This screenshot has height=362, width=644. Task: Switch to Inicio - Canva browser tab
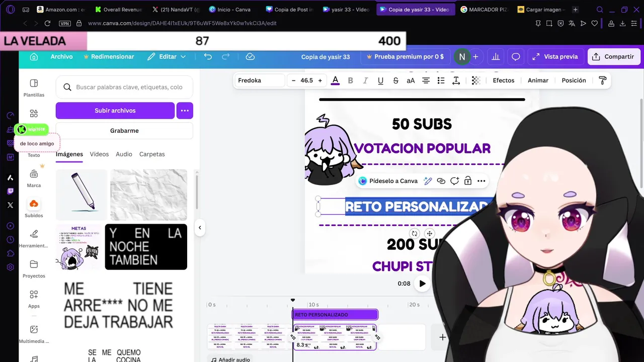tap(229, 10)
